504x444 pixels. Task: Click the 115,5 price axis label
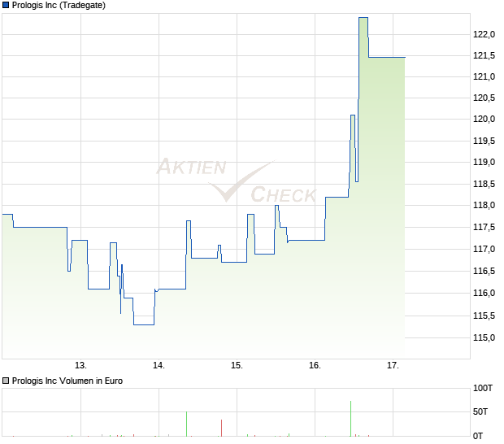pos(484,316)
